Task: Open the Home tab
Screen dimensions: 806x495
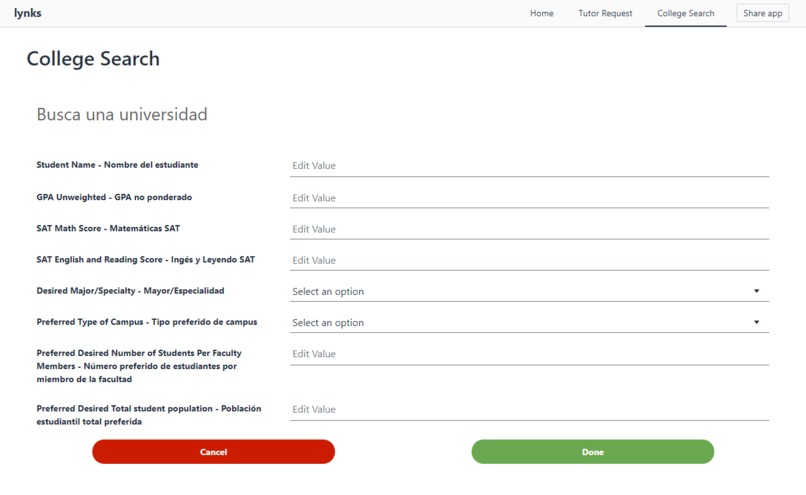Action: [542, 13]
